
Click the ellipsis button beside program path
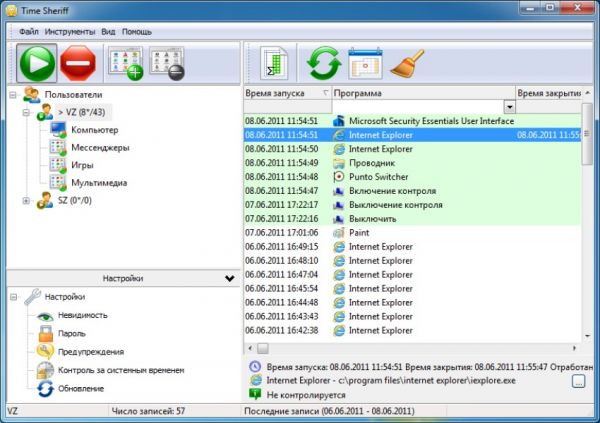click(x=579, y=381)
